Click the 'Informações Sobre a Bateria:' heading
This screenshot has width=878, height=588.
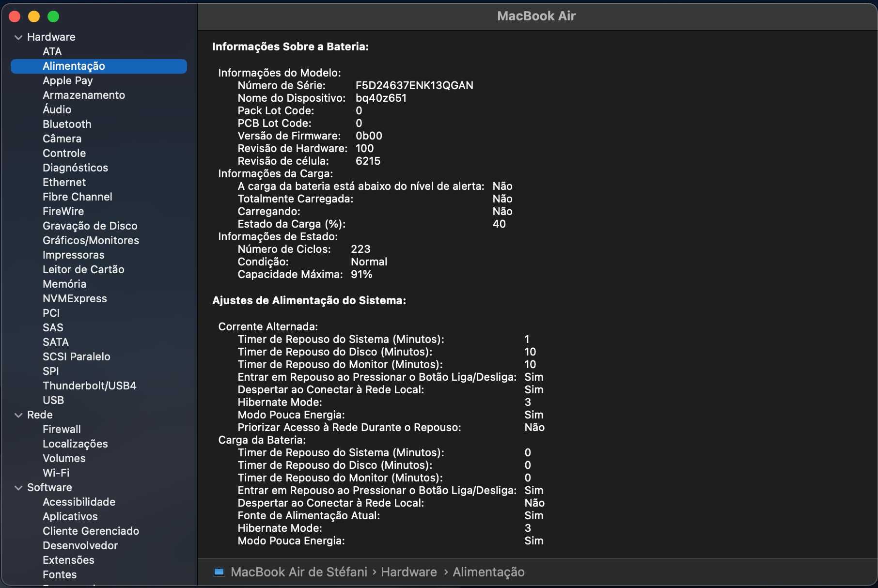click(x=290, y=47)
